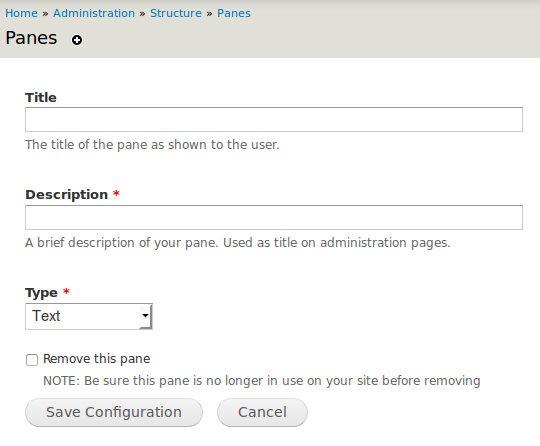Click the bold Title field label
This screenshot has height=446, width=540.
[x=41, y=97]
